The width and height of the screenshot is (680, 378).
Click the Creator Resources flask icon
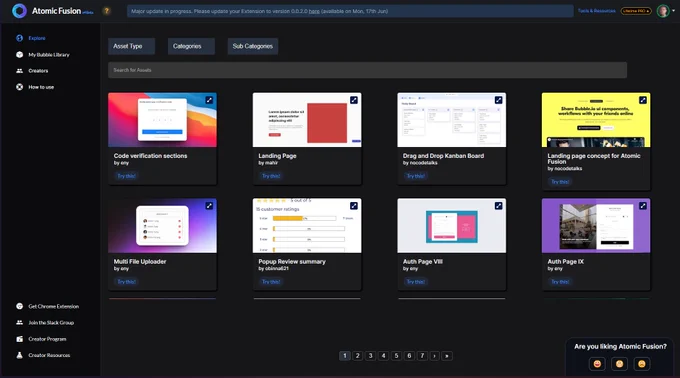click(x=20, y=355)
